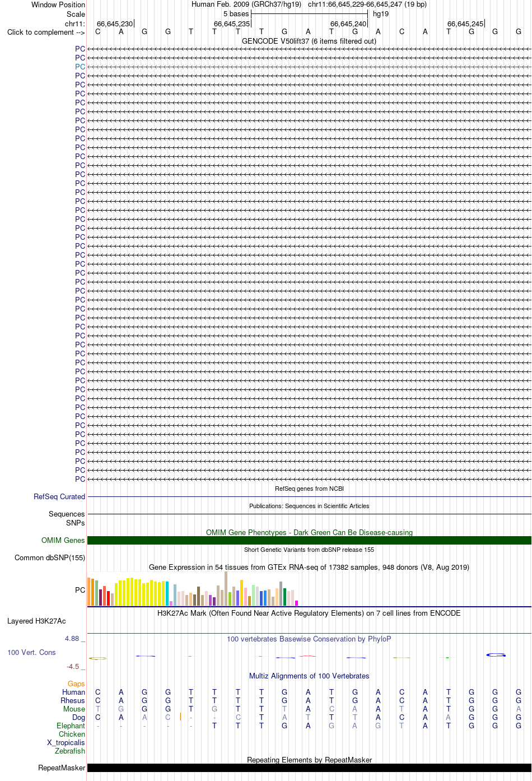Select the 'X_tropicalis' alignment row label

[x=66, y=742]
